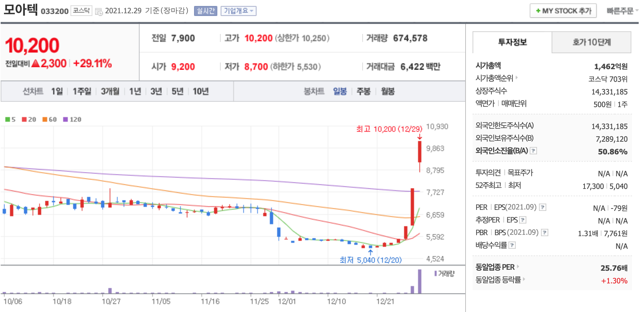
Task: Select the 5년 line chart period
Action: (177, 91)
